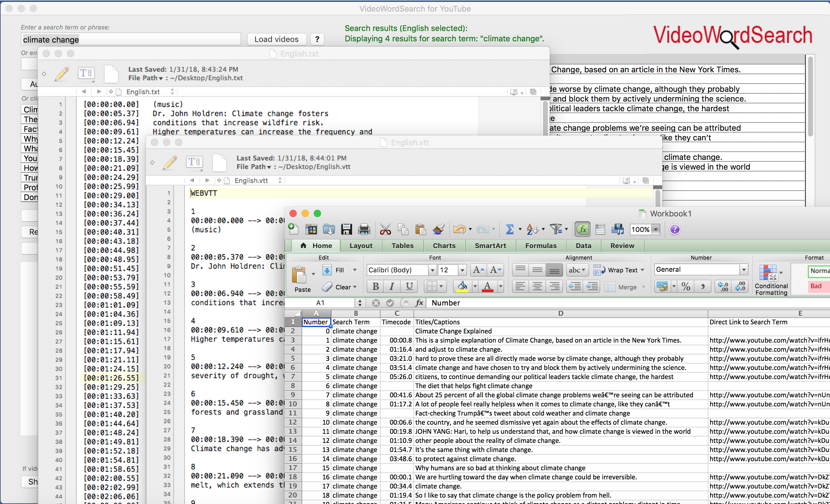Click the formula bar showing Number

[x=628, y=302]
